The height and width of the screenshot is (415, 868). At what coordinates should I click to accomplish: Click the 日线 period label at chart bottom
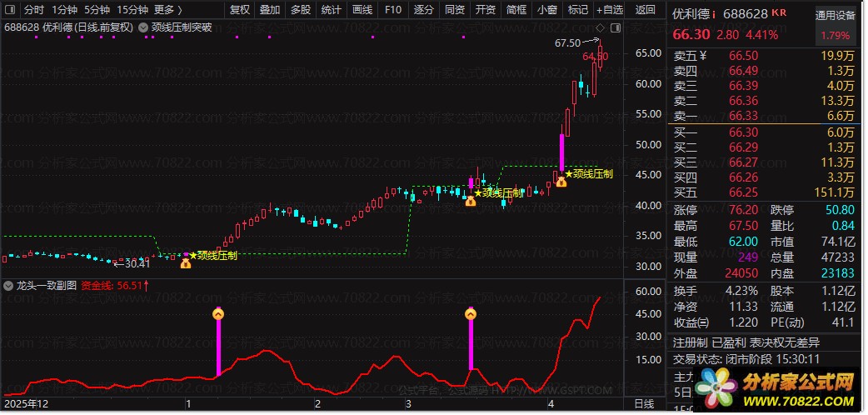[643, 404]
